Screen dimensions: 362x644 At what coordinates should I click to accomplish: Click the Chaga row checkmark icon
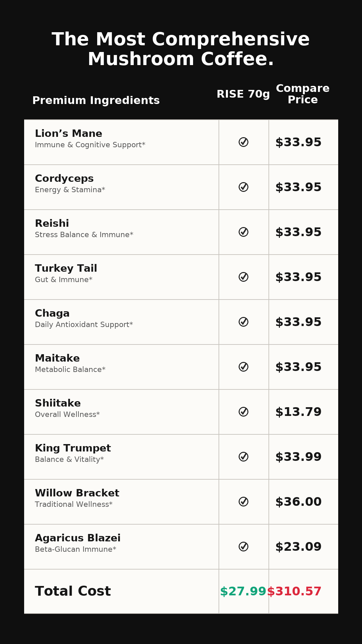tap(244, 322)
